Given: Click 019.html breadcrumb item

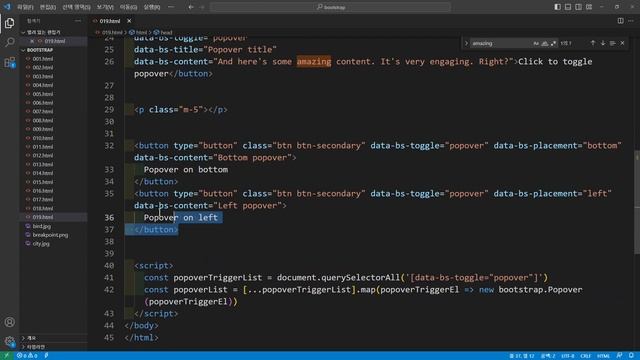Looking at the screenshot, I should tap(109, 32).
